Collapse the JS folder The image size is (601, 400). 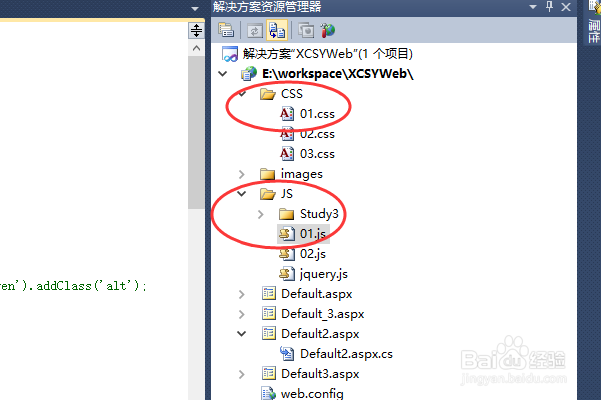pyautogui.click(x=241, y=193)
